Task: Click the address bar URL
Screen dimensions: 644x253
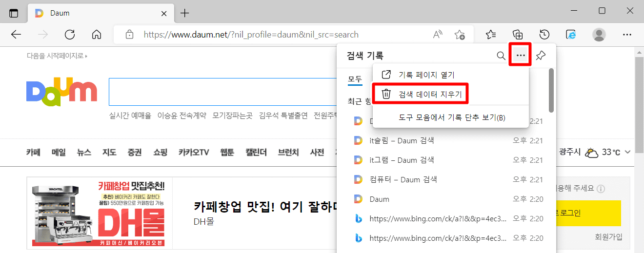Action: 251,35
